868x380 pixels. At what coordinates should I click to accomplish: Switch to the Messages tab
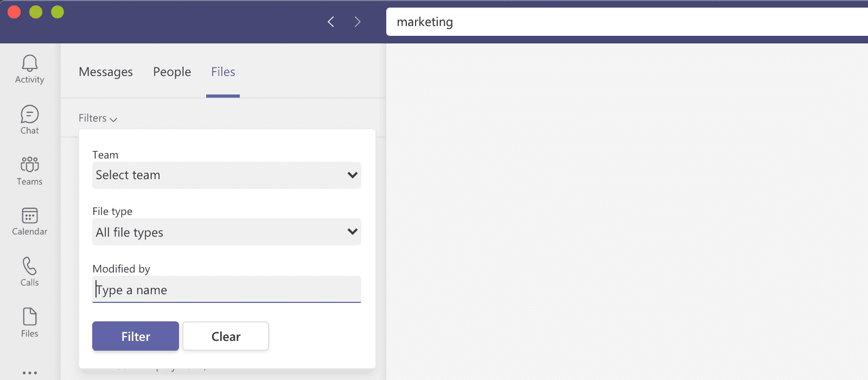click(x=106, y=72)
